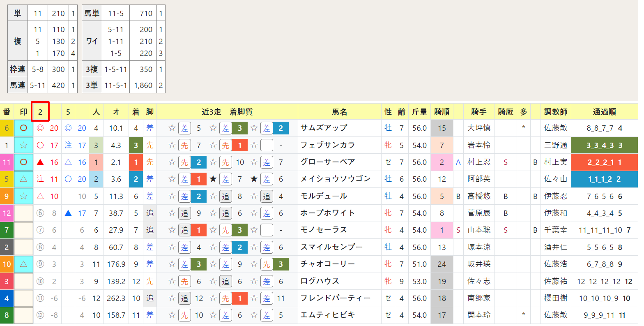Click jockey 山本聡
Screen dimensions: 644x326
tap(479, 230)
